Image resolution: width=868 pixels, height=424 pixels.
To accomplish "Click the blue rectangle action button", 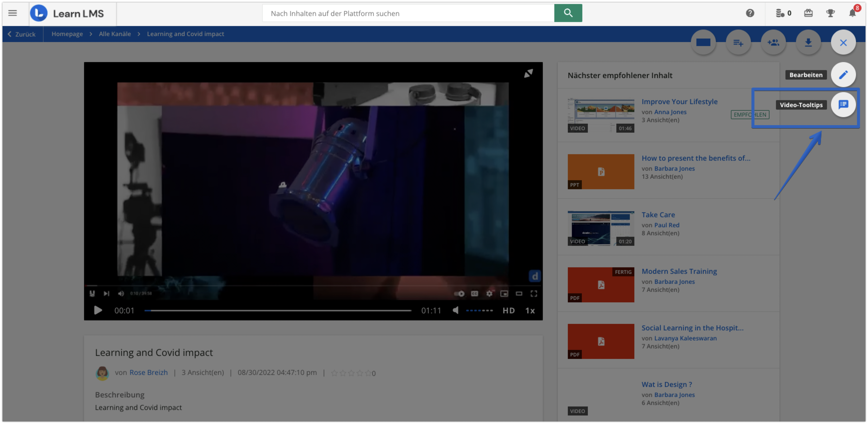I will point(703,43).
